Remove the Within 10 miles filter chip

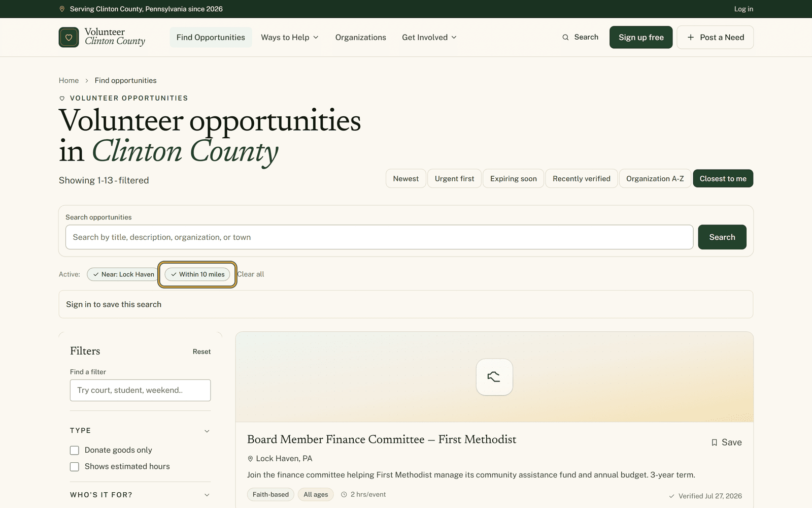coord(197,274)
